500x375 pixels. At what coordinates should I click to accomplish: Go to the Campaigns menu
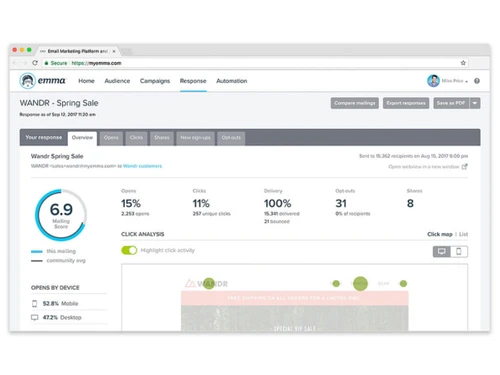pos(155,81)
